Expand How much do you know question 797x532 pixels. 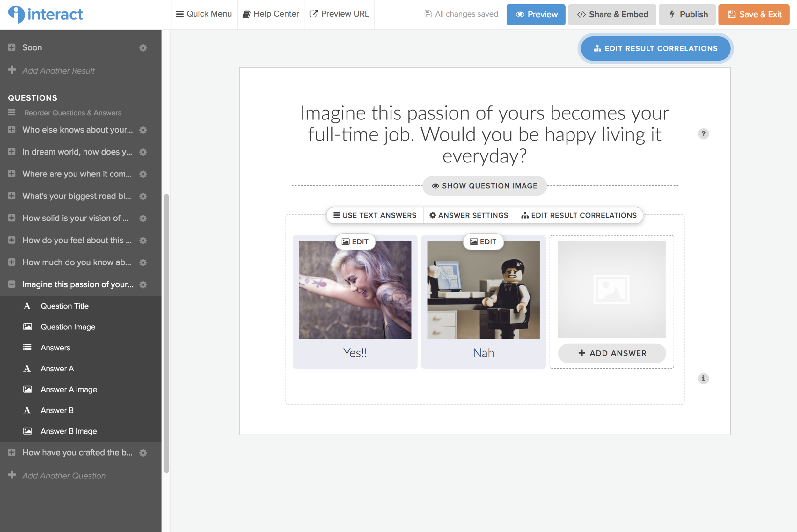pyautogui.click(x=11, y=262)
